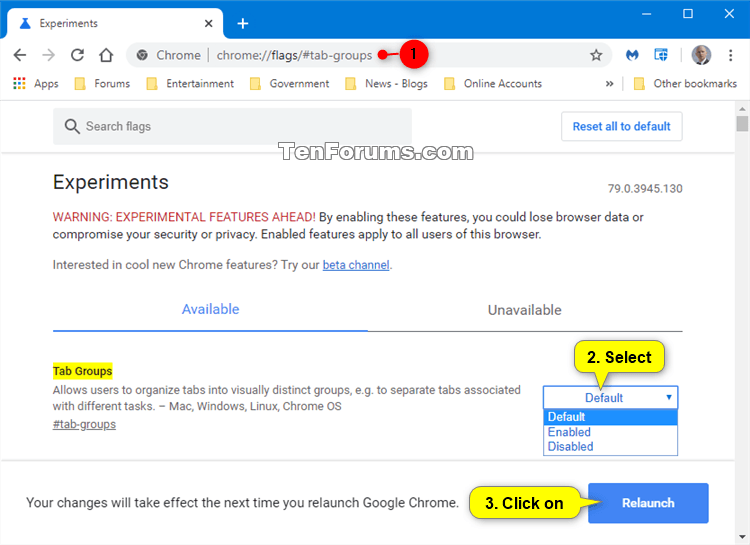Open the News - Blogs bookmark folder

coord(386,84)
